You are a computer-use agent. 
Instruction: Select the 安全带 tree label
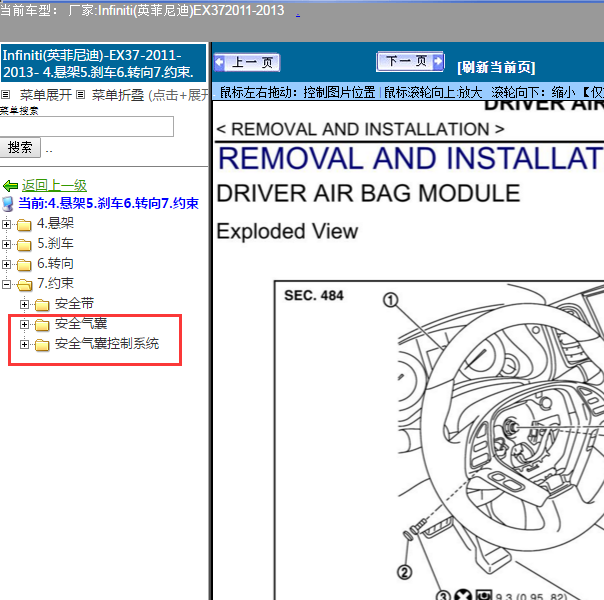[x=74, y=303]
